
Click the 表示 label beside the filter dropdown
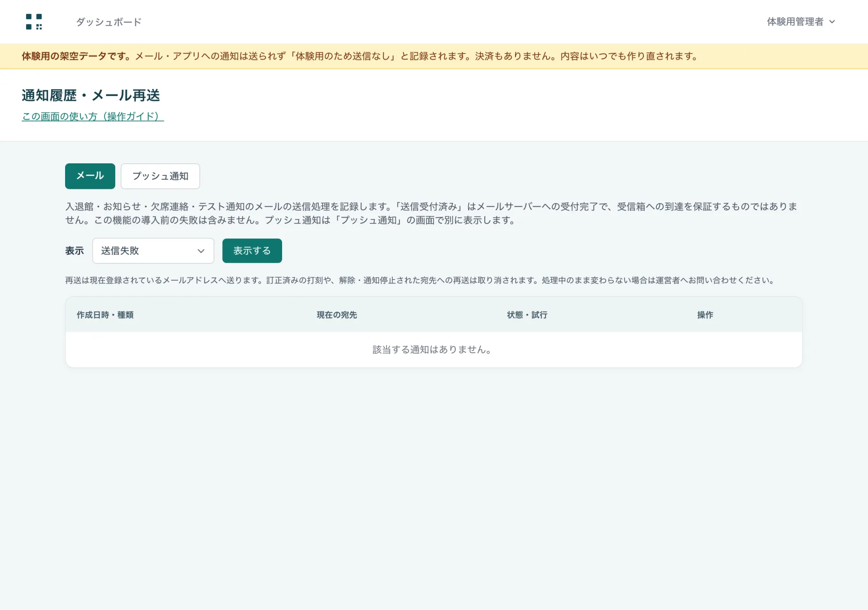coord(74,251)
